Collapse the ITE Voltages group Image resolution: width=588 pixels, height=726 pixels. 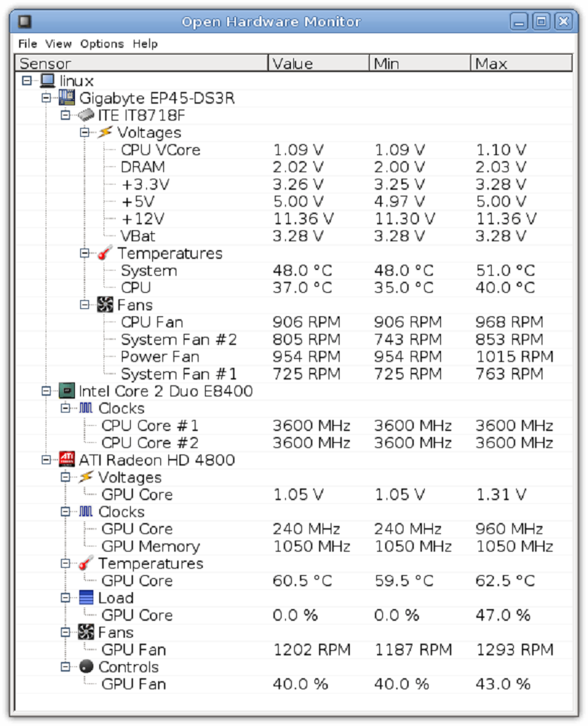pos(85,132)
